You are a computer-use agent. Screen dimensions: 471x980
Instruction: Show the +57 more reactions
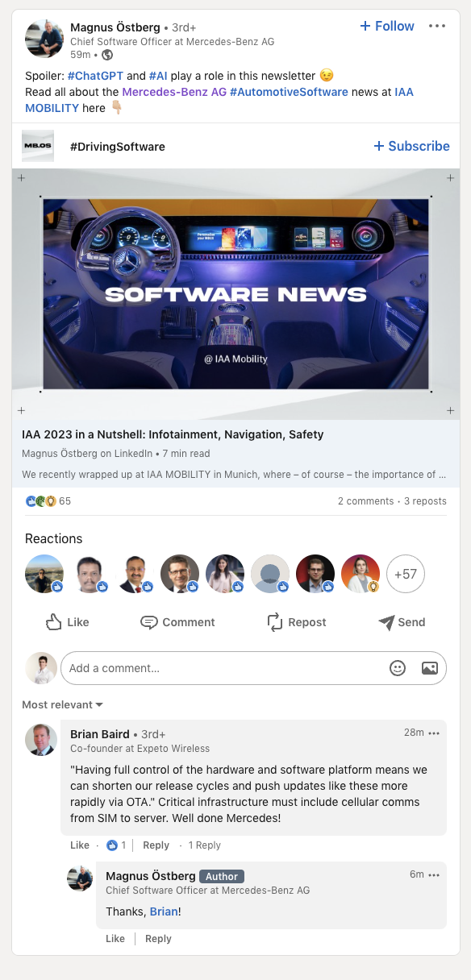click(406, 574)
